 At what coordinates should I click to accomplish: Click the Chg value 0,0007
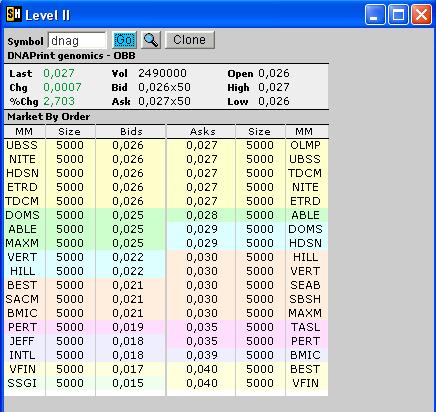(x=62, y=87)
